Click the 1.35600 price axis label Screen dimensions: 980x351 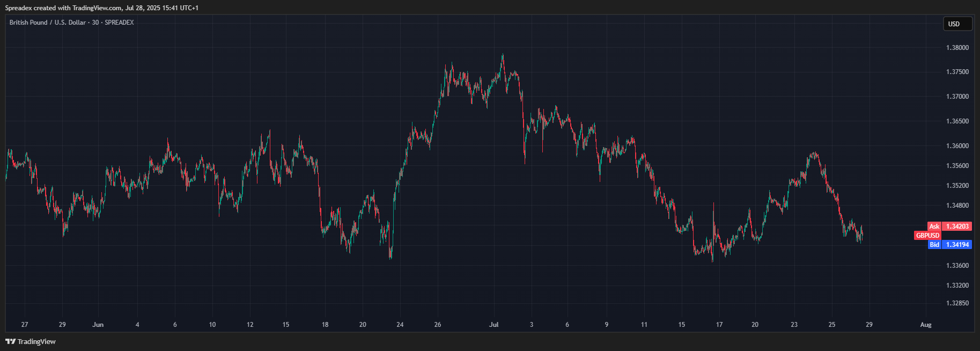[x=957, y=166]
